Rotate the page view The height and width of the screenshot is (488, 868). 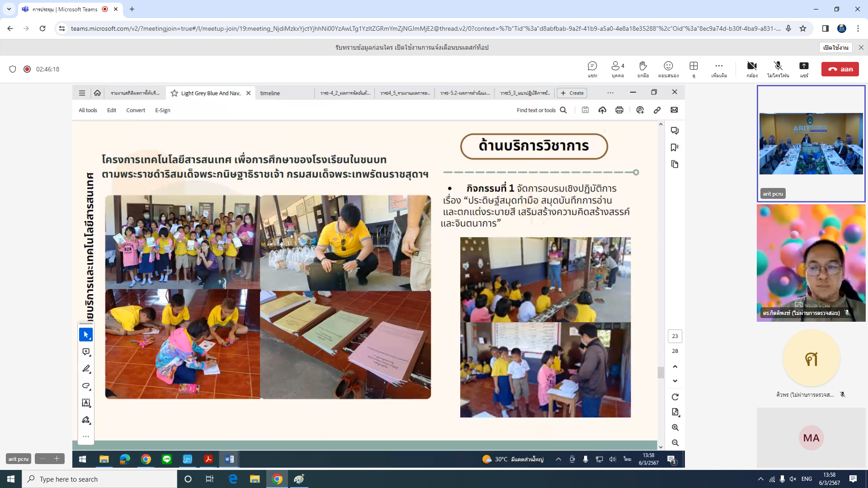pyautogui.click(x=675, y=397)
